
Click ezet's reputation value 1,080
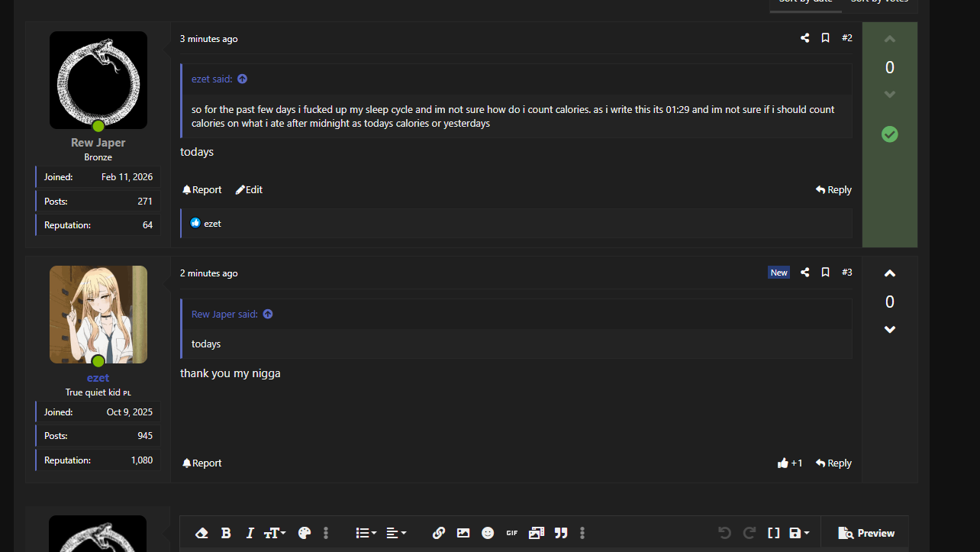pyautogui.click(x=142, y=460)
